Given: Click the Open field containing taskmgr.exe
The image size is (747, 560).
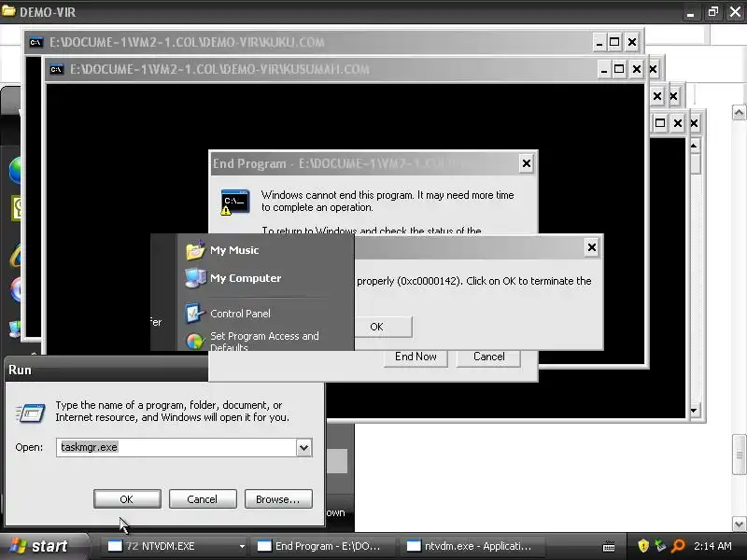Looking at the screenshot, I should (176, 447).
